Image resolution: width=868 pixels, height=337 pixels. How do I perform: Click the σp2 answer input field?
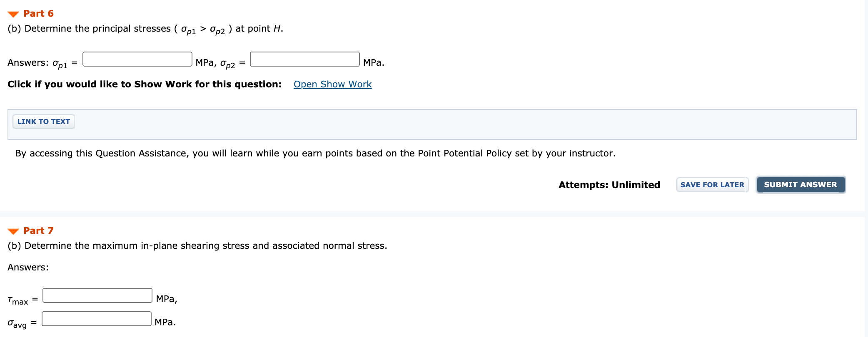pos(305,59)
